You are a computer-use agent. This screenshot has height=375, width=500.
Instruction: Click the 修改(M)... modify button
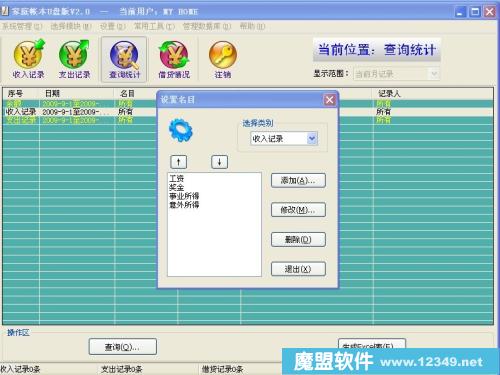[298, 210]
